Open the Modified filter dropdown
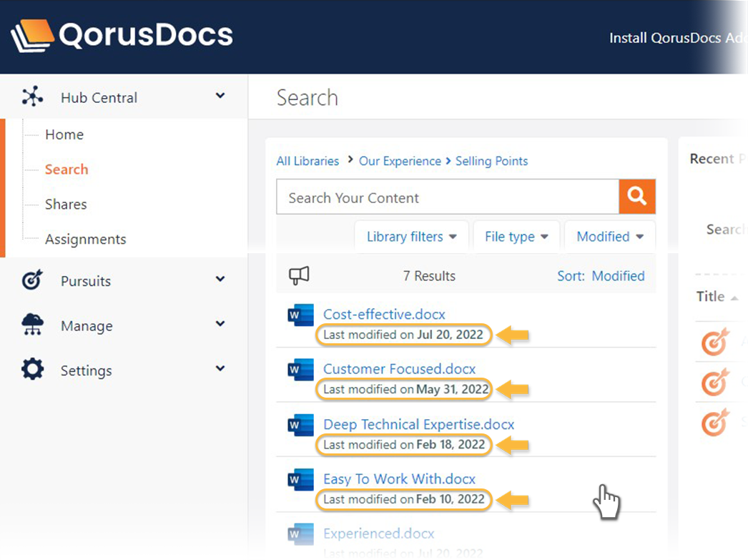Image resolution: width=748 pixels, height=560 pixels. coord(610,237)
